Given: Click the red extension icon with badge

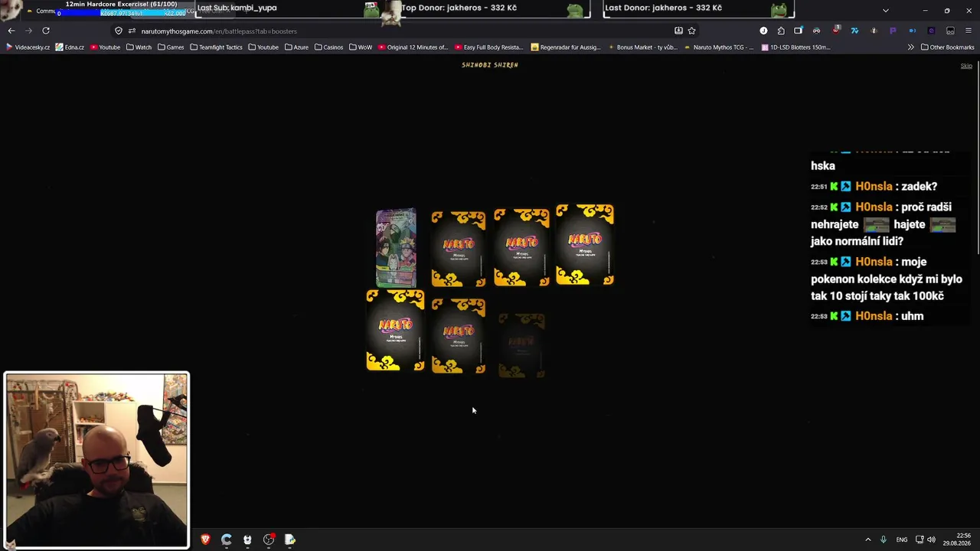Looking at the screenshot, I should 836,31.
